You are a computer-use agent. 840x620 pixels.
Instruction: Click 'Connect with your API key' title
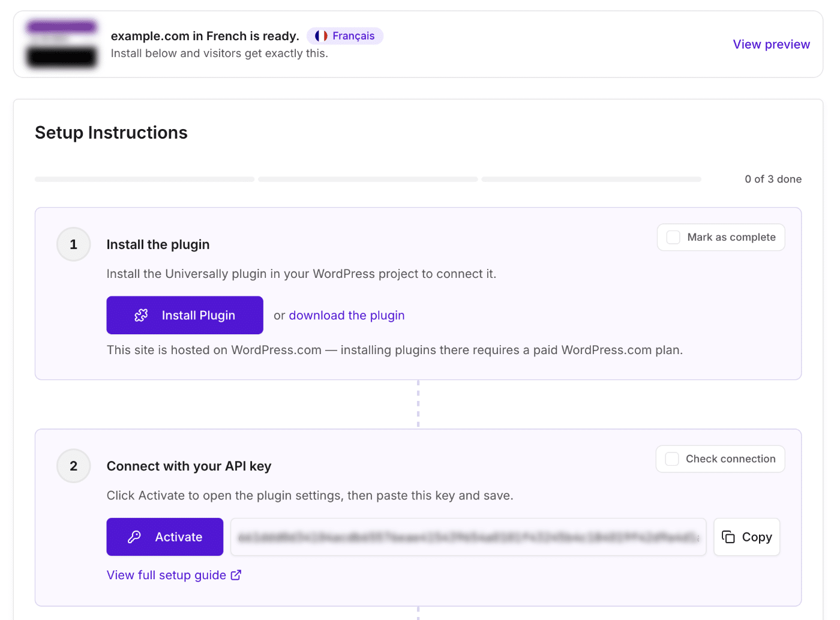coord(189,466)
